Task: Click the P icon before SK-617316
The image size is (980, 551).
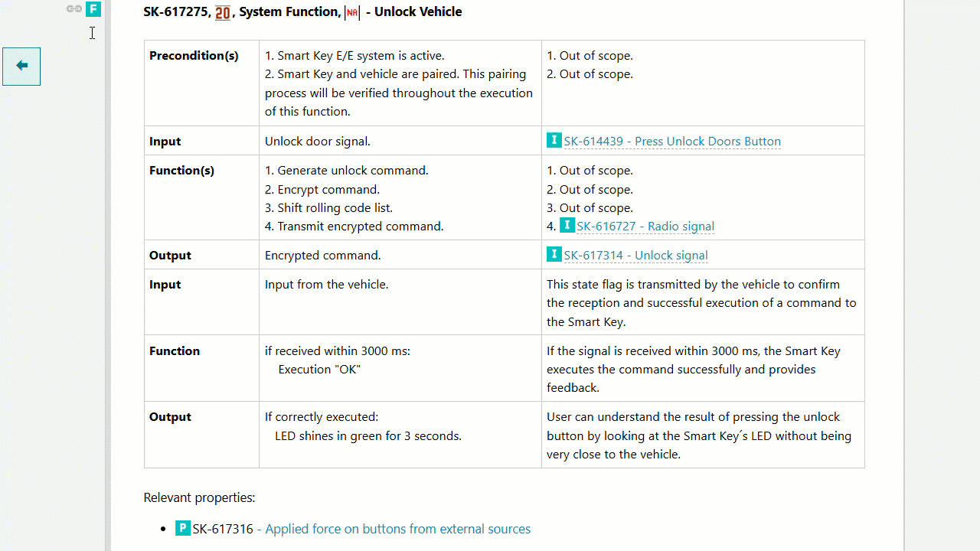Action: click(x=183, y=529)
